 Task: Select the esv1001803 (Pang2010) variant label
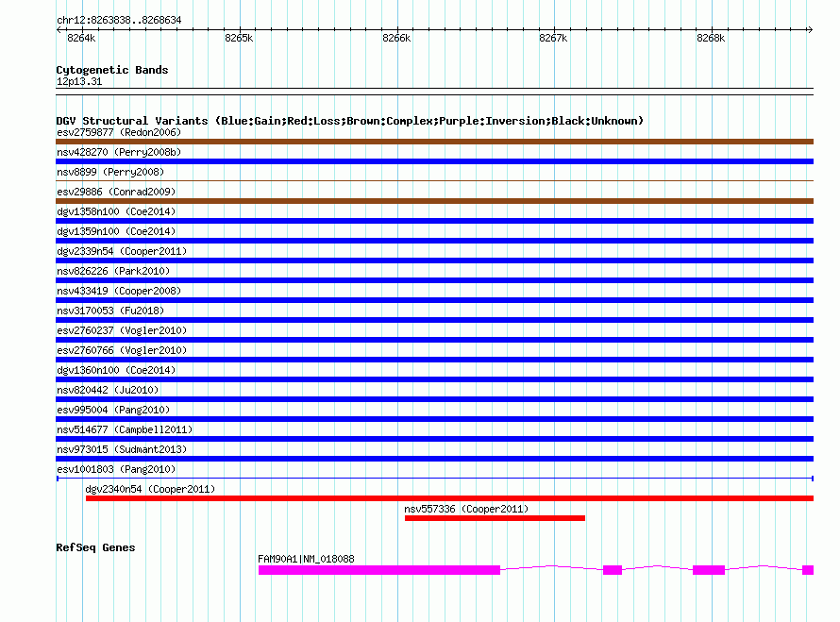click(x=115, y=469)
